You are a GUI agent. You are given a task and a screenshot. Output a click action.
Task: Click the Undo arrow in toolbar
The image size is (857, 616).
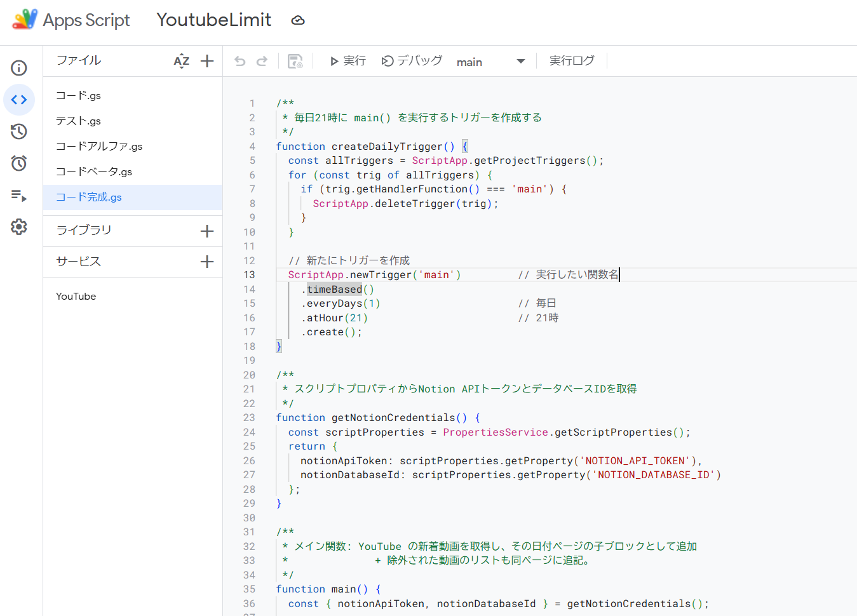tap(240, 61)
